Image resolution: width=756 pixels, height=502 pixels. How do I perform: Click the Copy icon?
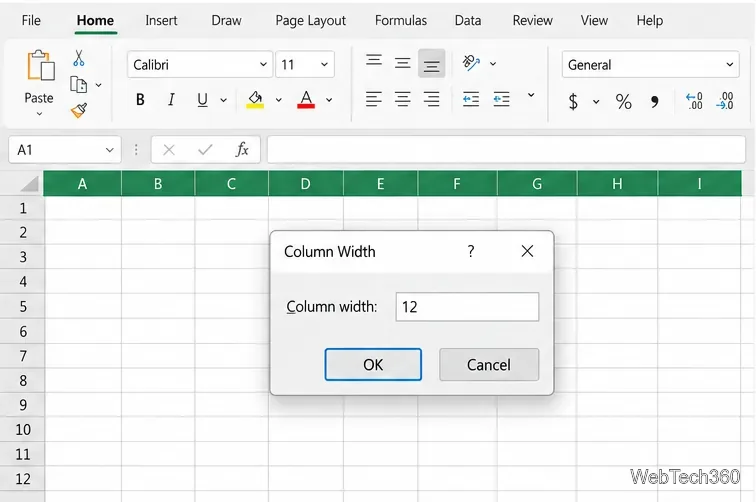79,85
